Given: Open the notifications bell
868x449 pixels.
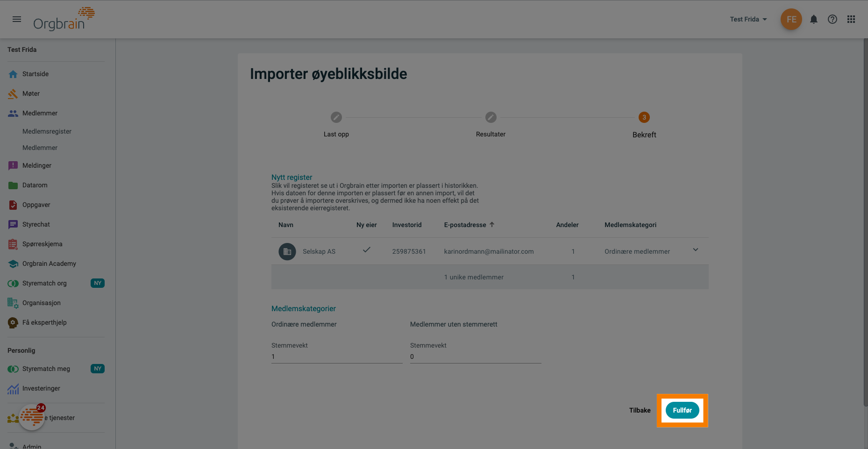Looking at the screenshot, I should tap(814, 19).
